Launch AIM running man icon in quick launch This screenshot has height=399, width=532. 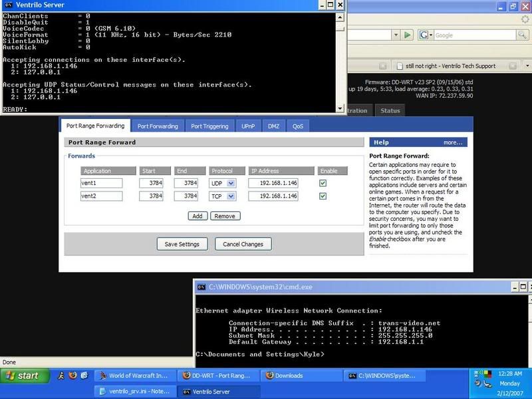tap(61, 376)
